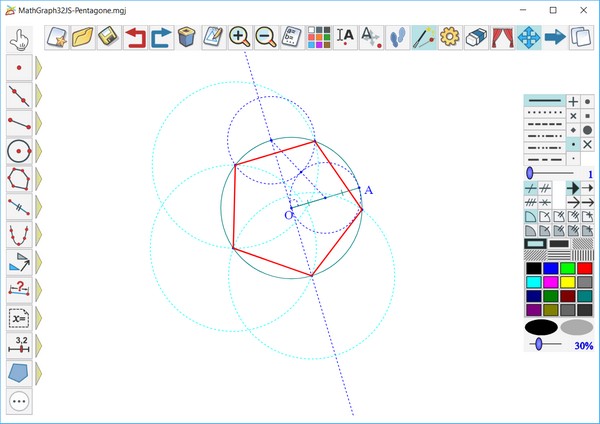Click the save floppy disk icon

click(x=109, y=37)
